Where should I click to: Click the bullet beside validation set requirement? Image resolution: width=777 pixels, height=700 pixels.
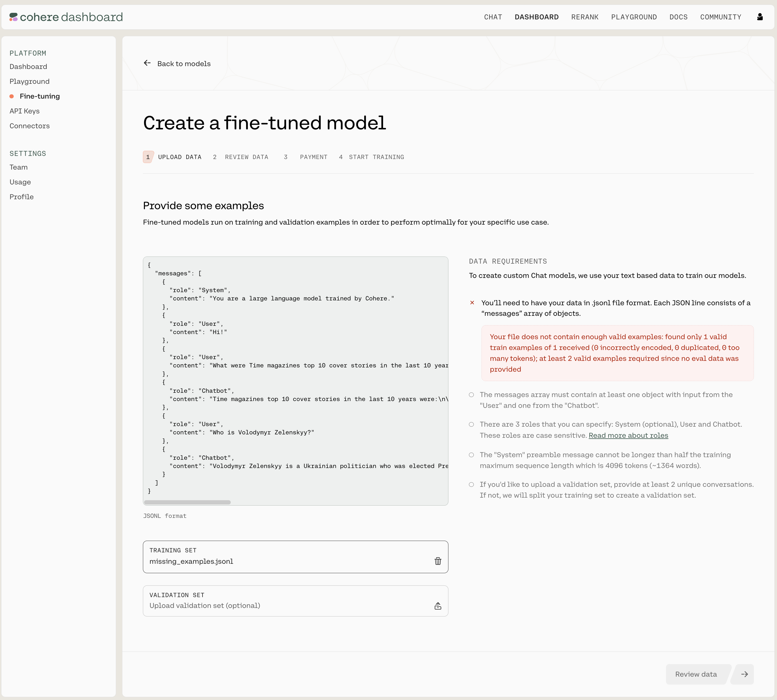click(472, 485)
